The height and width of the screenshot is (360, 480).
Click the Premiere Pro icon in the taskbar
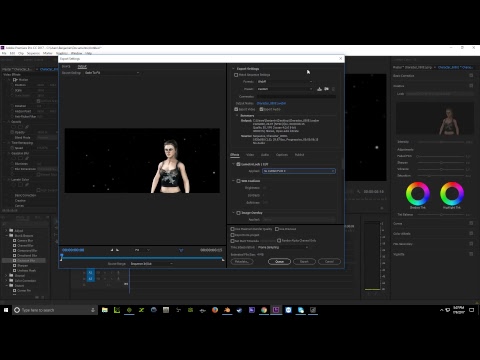[276, 310]
